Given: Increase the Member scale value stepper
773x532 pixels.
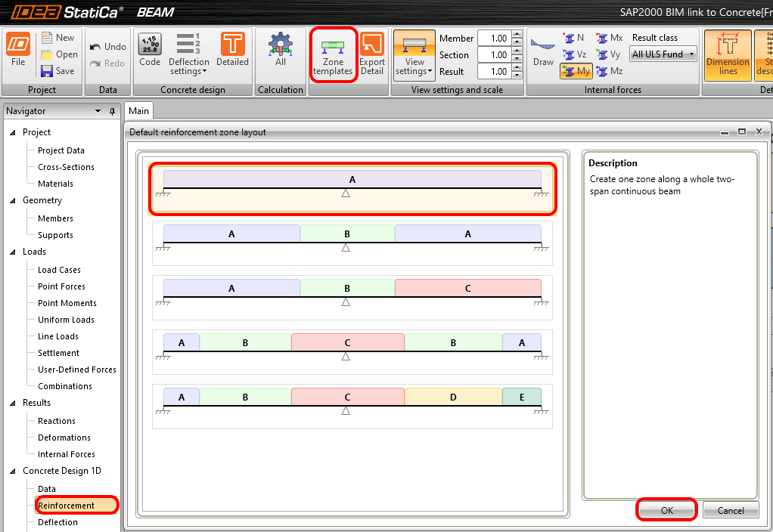Looking at the screenshot, I should click(517, 35).
